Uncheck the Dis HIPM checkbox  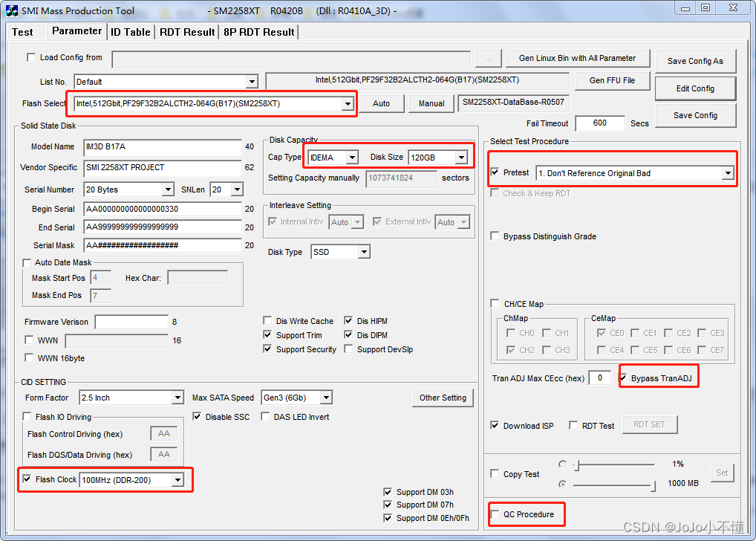pos(348,321)
